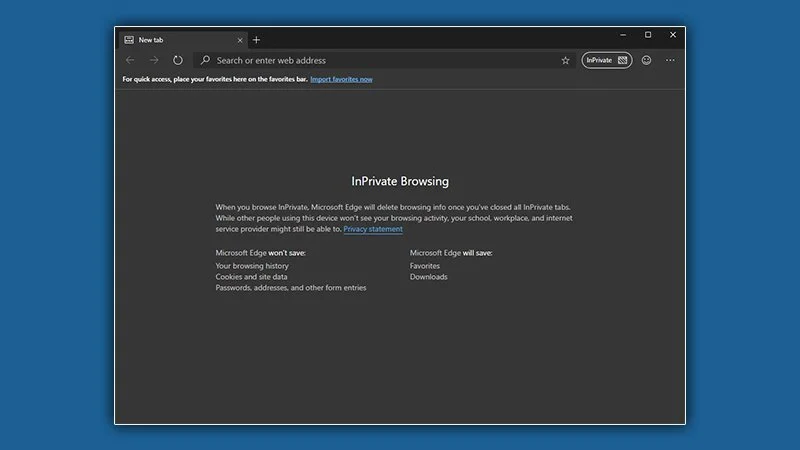The image size is (800, 450).
Task: Click the search magnifier icon in address bar
Action: 205,60
